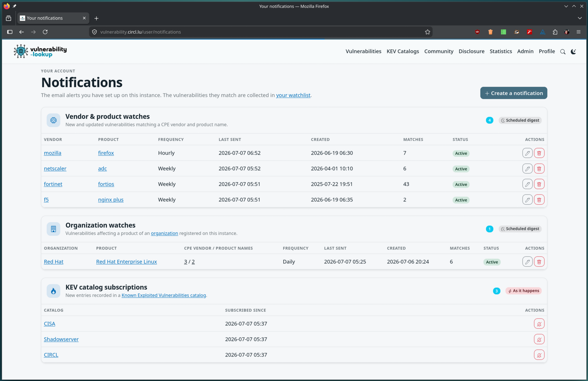The image size is (588, 381).
Task: Click the vulnerability-lookup logo
Action: point(40,51)
